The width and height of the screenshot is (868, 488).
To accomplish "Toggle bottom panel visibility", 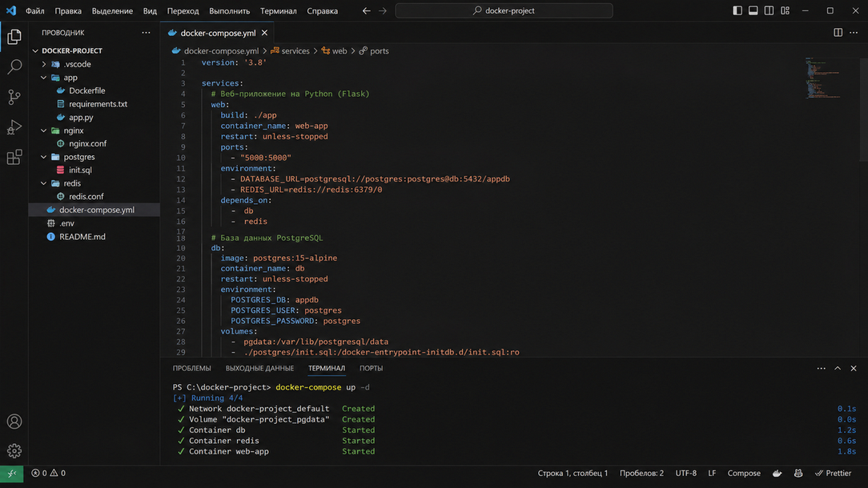I will (x=753, y=10).
